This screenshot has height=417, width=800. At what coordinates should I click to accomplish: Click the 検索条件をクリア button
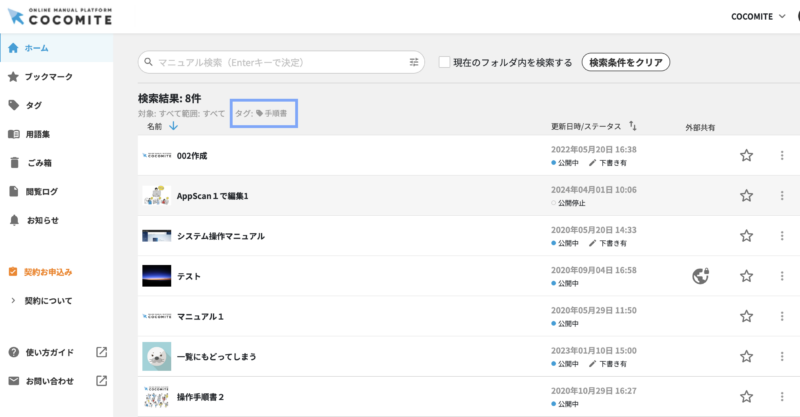[x=625, y=62]
